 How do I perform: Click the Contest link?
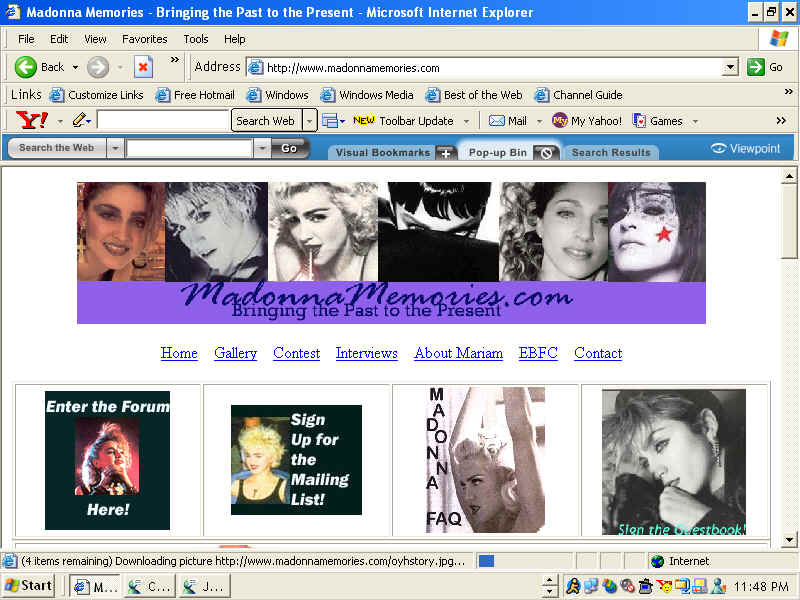[x=296, y=353]
